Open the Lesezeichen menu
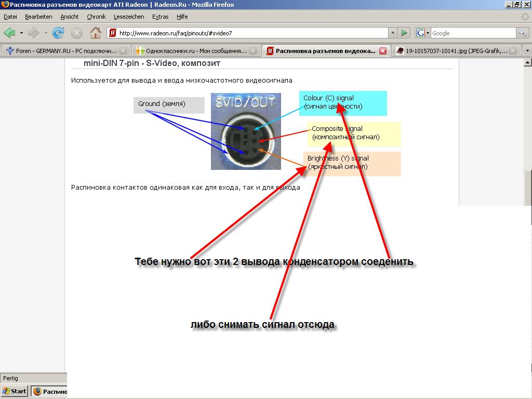 tap(129, 17)
